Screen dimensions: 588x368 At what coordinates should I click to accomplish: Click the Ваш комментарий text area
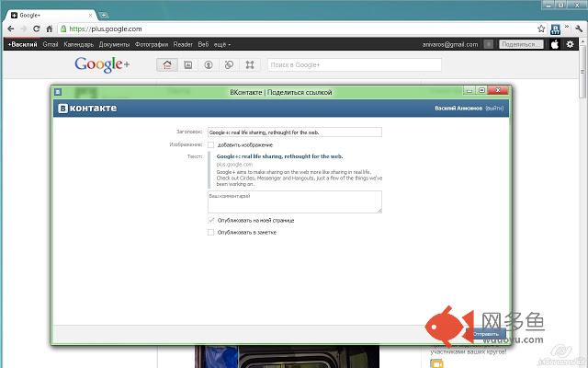[x=295, y=201]
